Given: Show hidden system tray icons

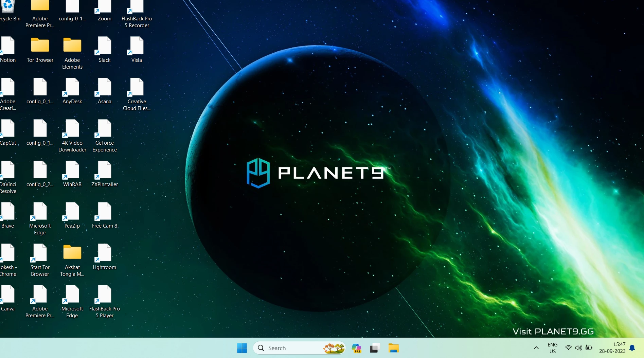Looking at the screenshot, I should [x=536, y=348].
